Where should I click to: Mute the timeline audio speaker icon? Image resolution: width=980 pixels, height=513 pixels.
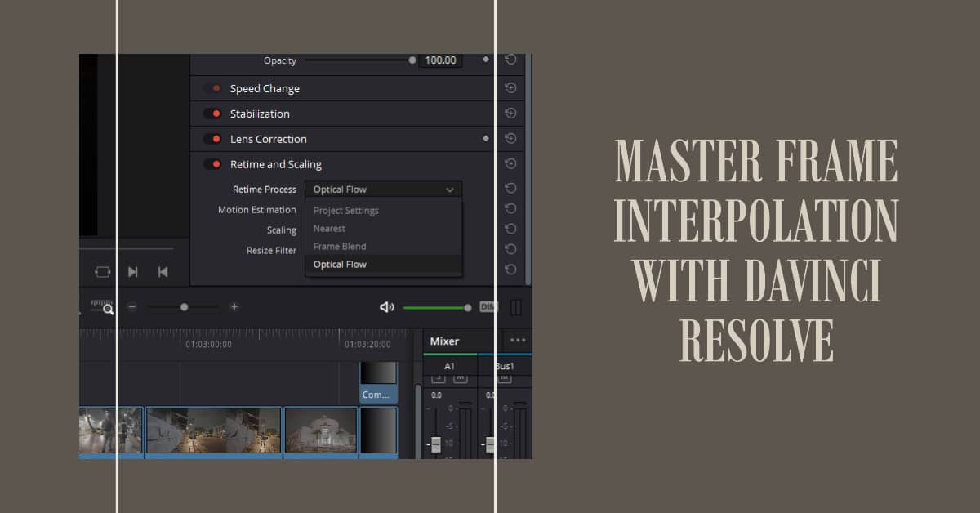387,307
